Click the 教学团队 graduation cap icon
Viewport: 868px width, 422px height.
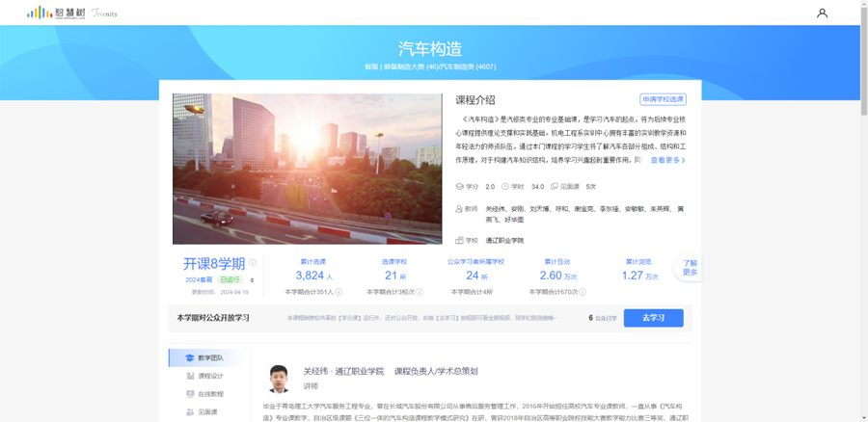190,357
